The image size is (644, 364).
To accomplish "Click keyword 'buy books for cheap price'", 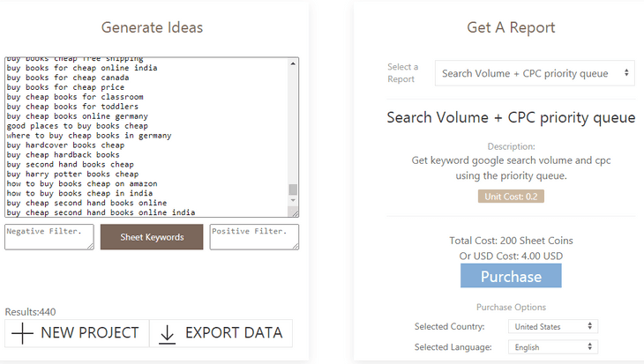I will pyautogui.click(x=65, y=87).
